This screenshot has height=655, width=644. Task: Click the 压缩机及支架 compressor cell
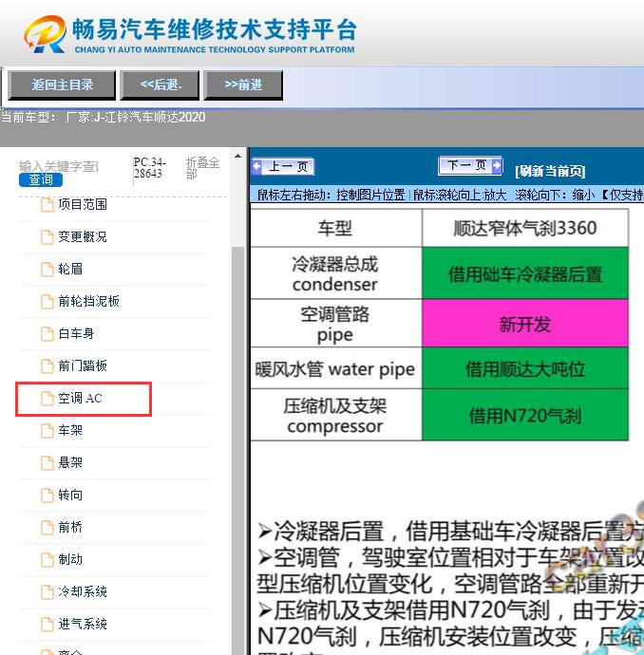(335, 415)
